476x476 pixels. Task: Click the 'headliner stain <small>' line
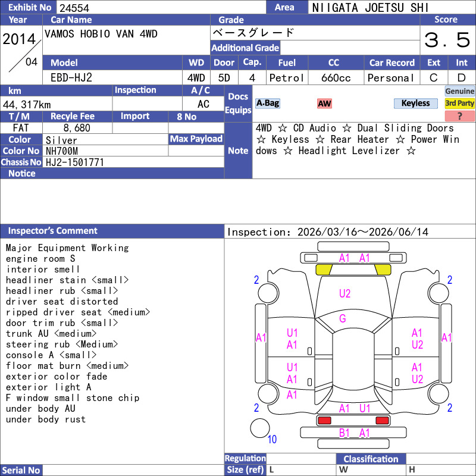tap(67, 280)
